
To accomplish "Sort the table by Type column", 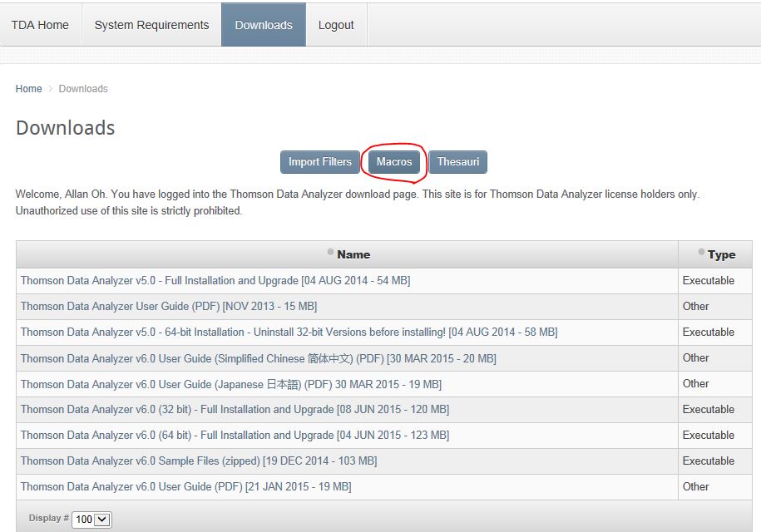I will point(721,254).
